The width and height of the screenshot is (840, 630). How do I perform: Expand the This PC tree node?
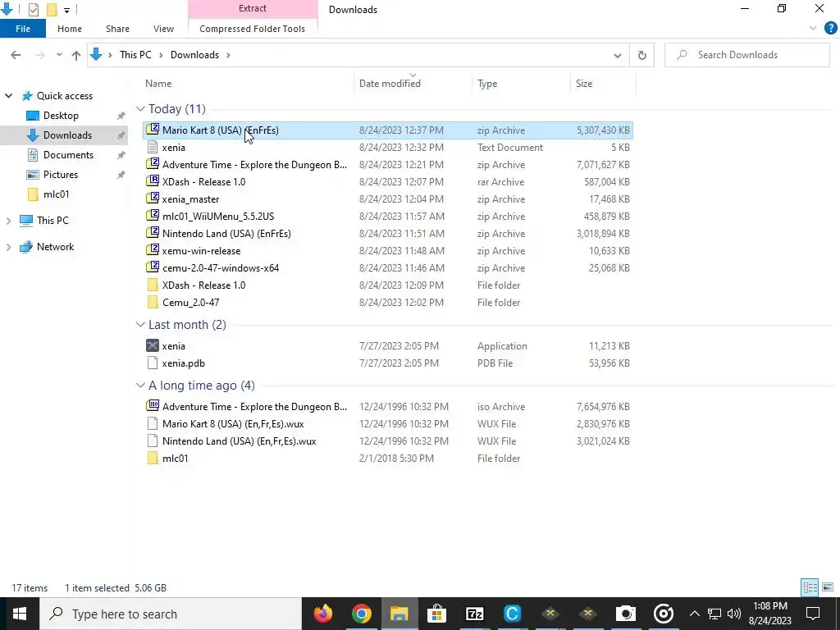(8, 221)
